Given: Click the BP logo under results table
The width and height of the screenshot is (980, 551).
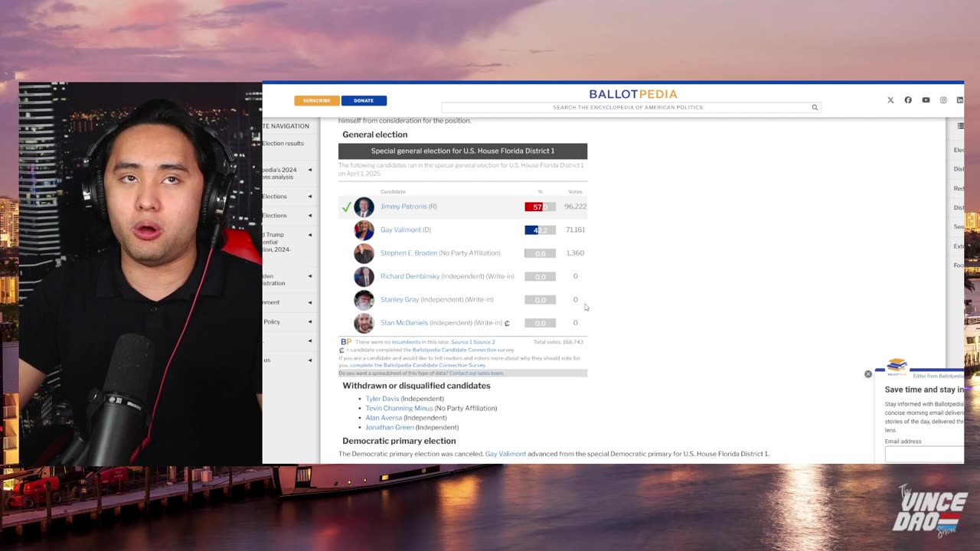Looking at the screenshot, I should (346, 342).
